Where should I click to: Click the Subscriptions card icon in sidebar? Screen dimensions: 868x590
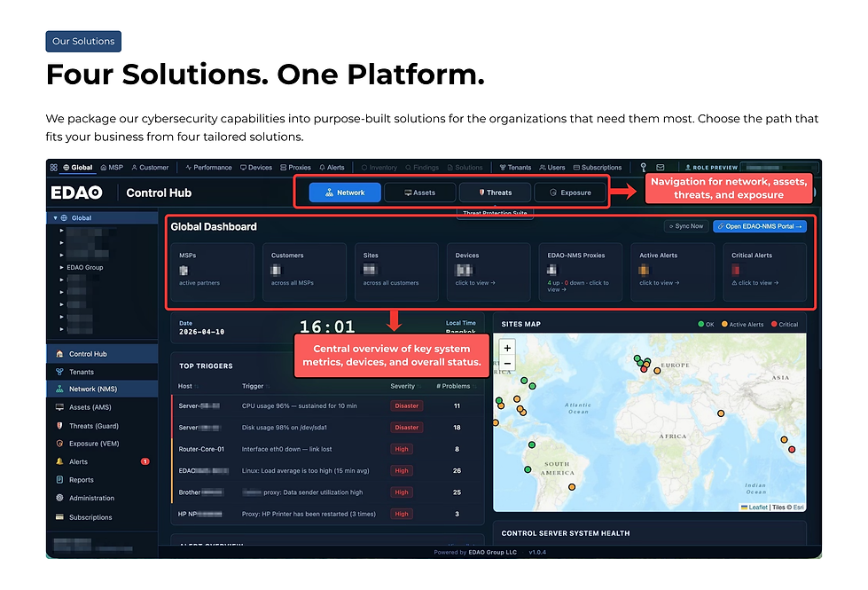click(x=59, y=517)
